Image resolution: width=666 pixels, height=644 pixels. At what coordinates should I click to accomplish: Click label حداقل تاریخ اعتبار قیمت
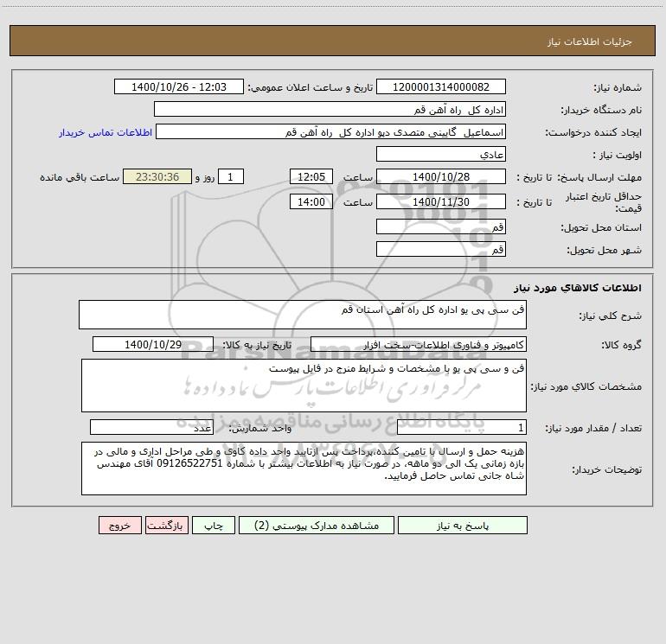[604, 202]
